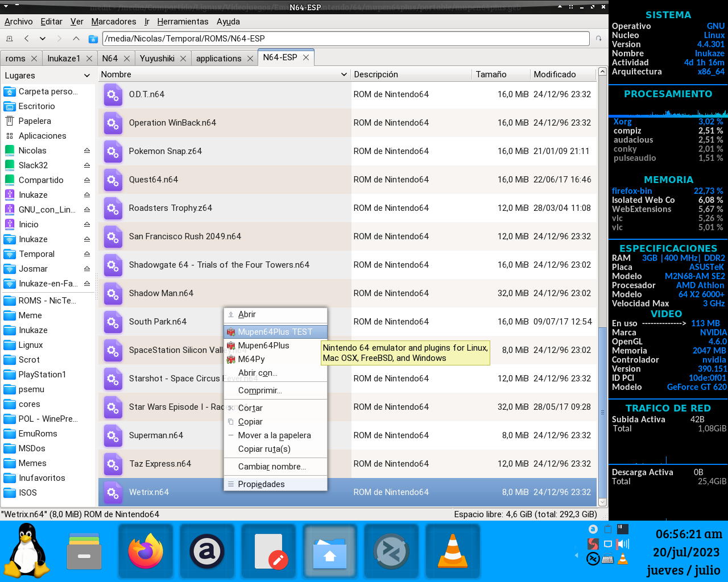728x582 pixels.
Task: Go up to the parent folder
Action: (76, 39)
